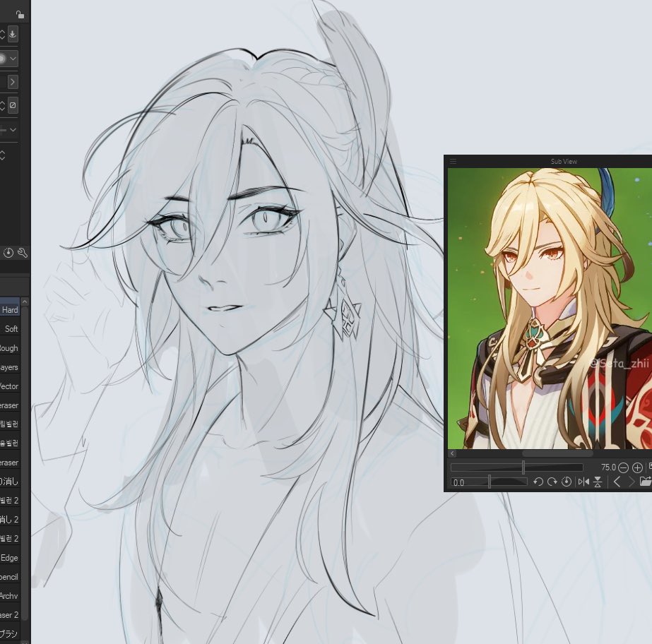The image size is (652, 644).
Task: Rotate Sub View image counterclockwise
Action: point(538,482)
